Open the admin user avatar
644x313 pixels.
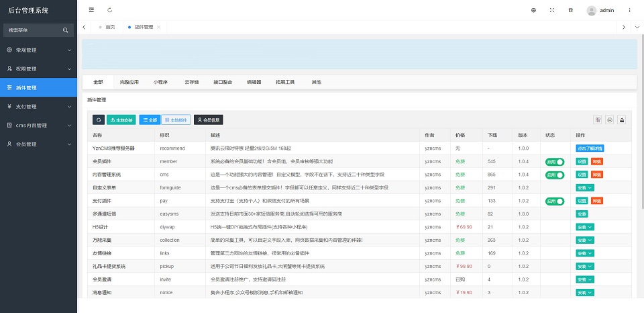click(592, 11)
